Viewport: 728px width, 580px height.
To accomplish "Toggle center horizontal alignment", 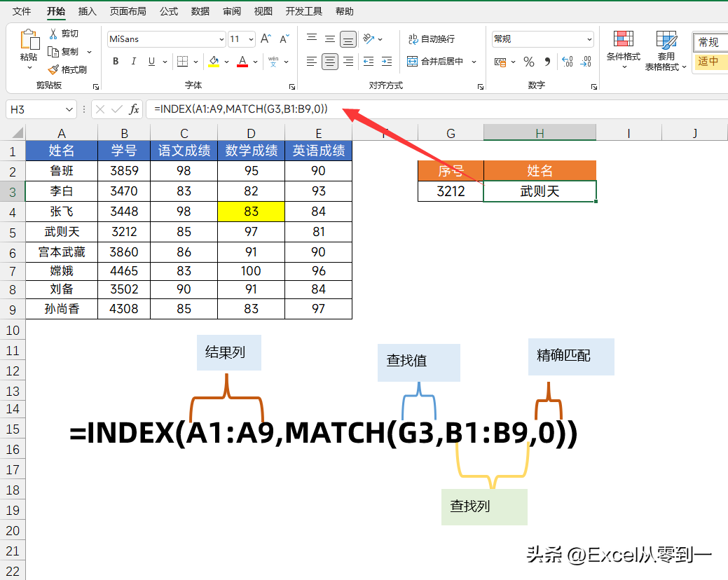I will click(330, 61).
